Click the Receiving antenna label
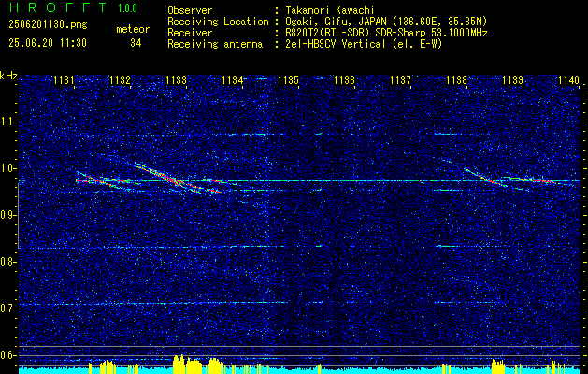 (215, 44)
